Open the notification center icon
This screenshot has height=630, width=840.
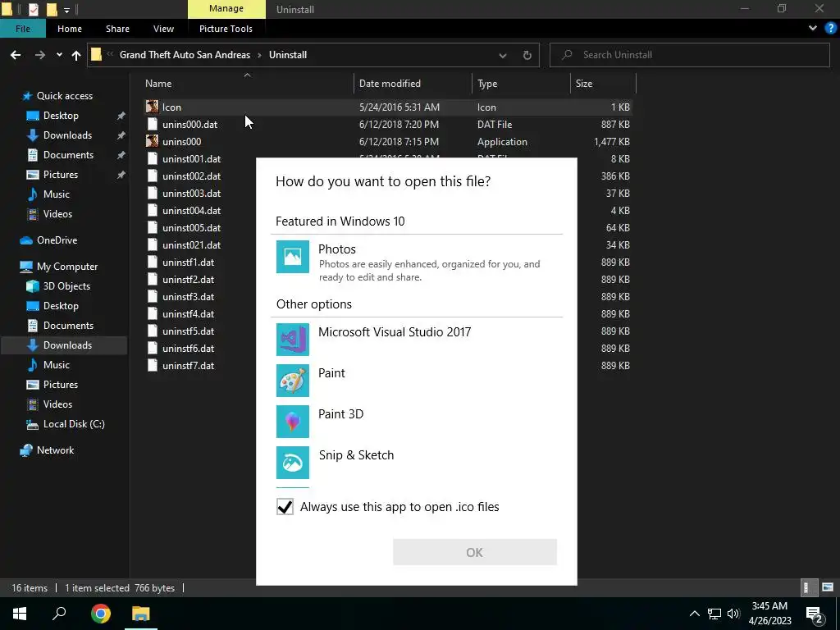point(815,614)
